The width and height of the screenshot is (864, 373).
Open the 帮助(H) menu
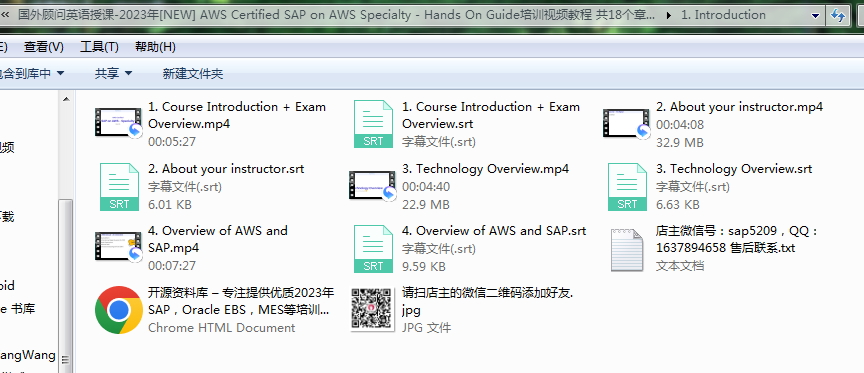(x=155, y=47)
